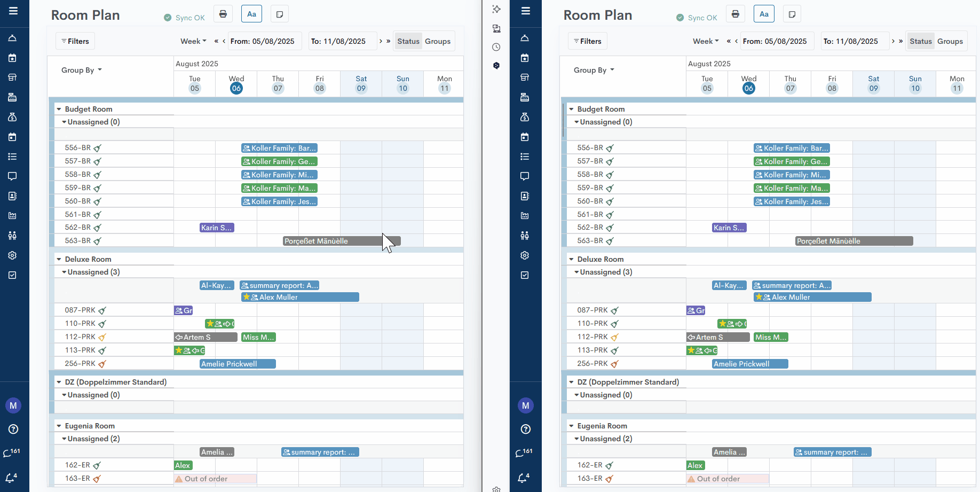The height and width of the screenshot is (492, 980).
Task: Click the Filters button in the left pane
Action: (75, 41)
